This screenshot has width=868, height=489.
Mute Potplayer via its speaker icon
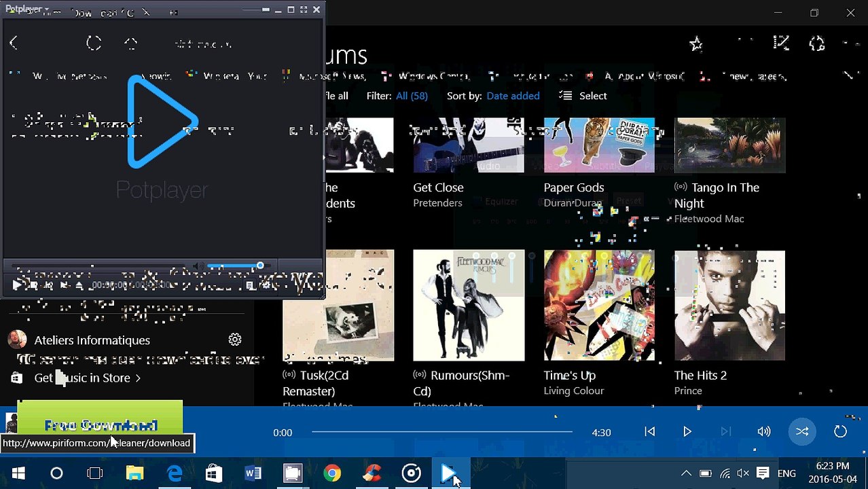coord(198,266)
